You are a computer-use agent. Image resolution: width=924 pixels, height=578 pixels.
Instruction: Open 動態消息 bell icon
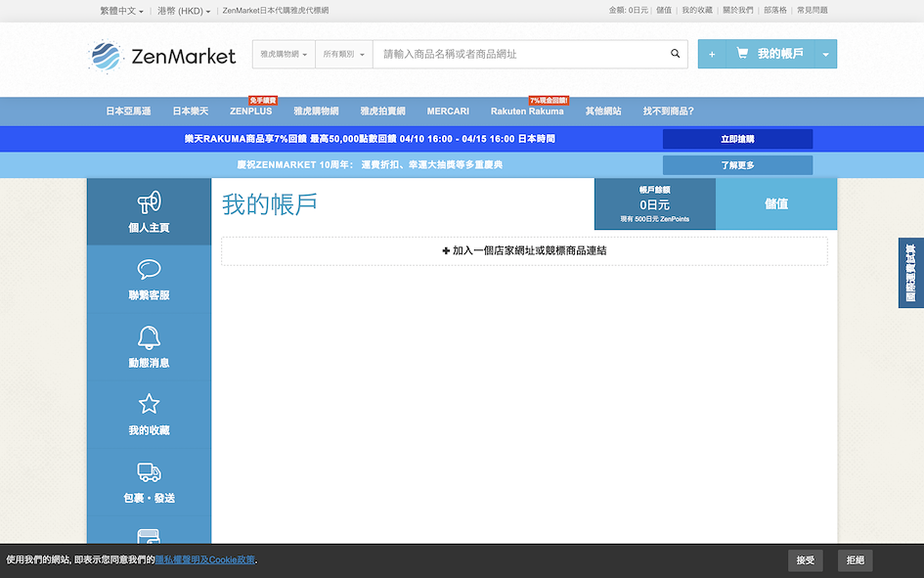coord(149,337)
